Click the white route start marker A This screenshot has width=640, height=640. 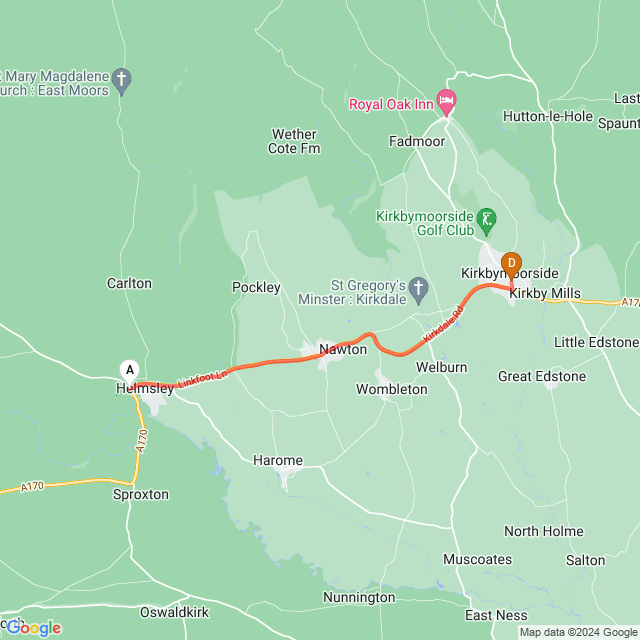[129, 371]
